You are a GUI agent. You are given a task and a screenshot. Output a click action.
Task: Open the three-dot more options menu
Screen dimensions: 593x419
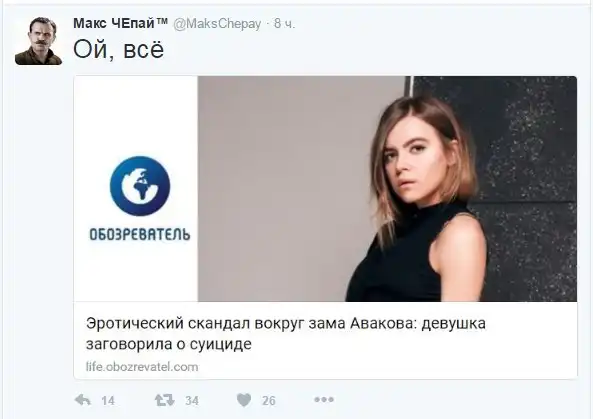324,399
